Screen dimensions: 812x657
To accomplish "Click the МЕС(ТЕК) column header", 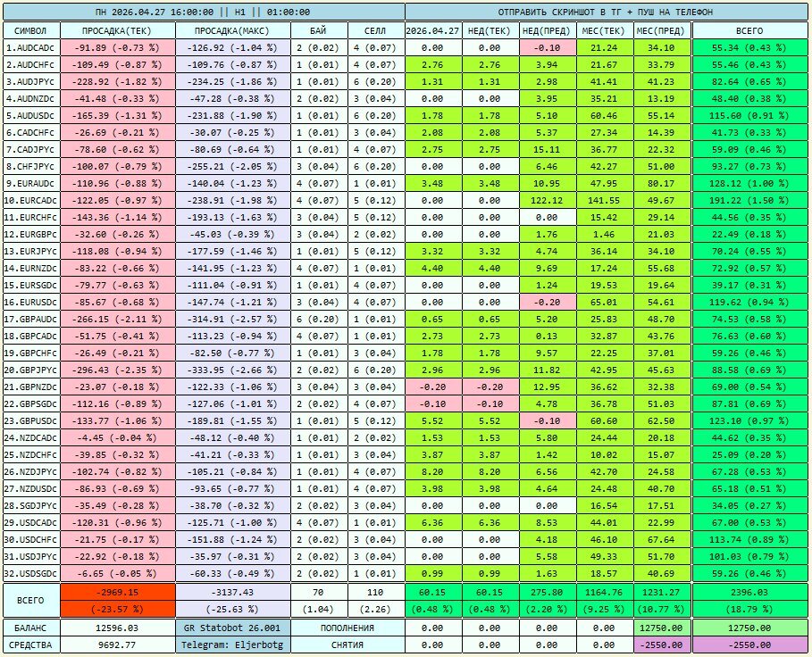I will [605, 30].
